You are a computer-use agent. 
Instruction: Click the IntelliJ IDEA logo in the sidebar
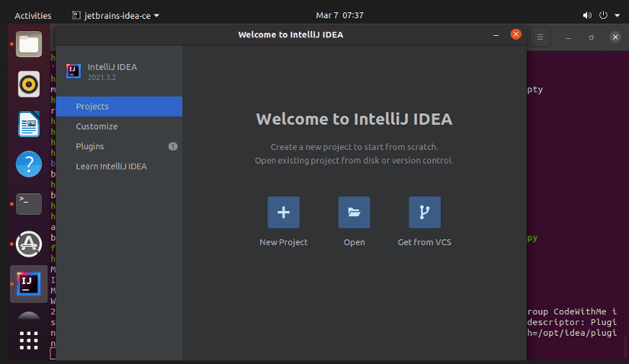click(73, 72)
